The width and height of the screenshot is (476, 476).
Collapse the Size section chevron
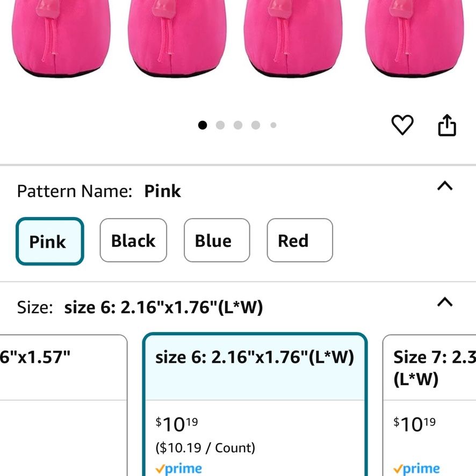click(x=445, y=302)
